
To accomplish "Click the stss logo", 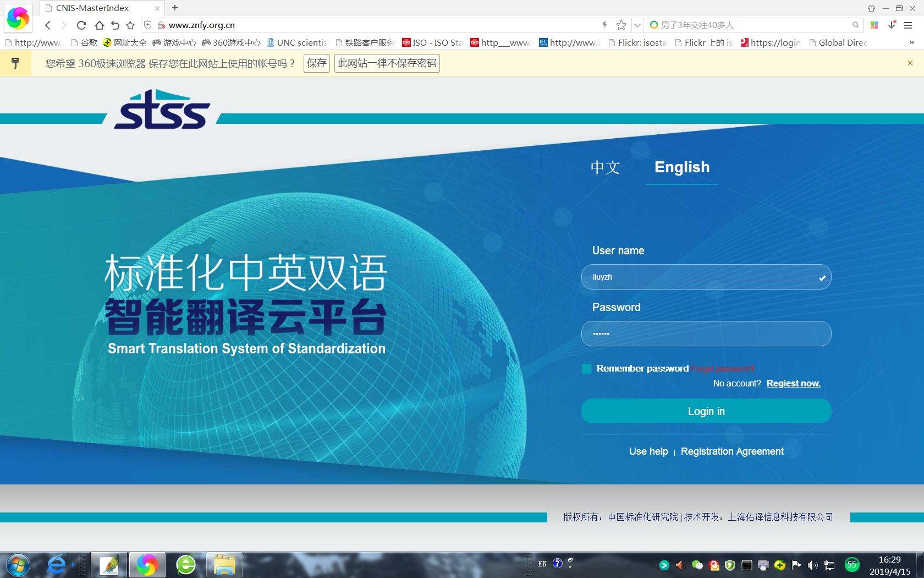I will pyautogui.click(x=162, y=110).
